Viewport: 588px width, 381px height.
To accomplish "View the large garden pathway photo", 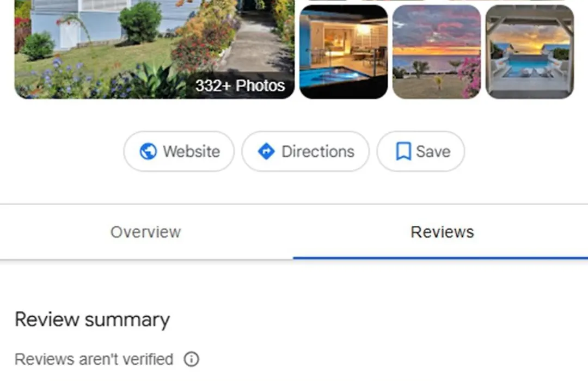I will click(155, 49).
